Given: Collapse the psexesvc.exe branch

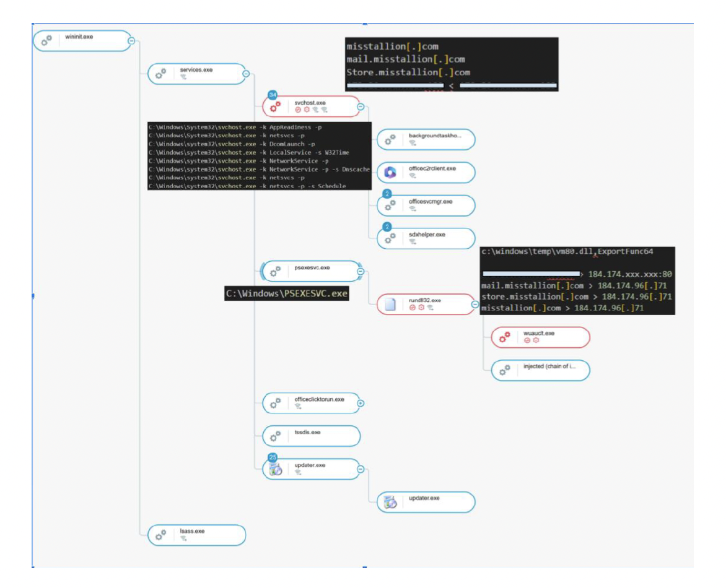Looking at the screenshot, I should pyautogui.click(x=361, y=271).
